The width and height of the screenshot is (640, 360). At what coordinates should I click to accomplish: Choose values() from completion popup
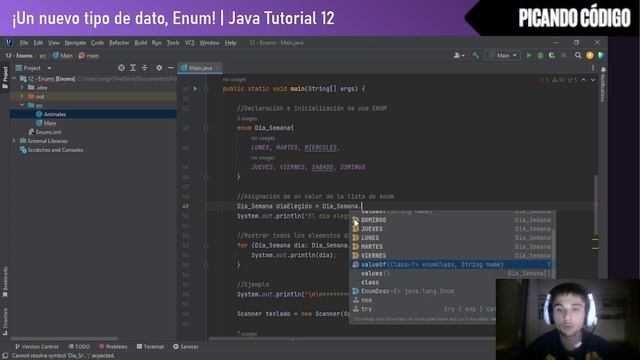click(451, 273)
